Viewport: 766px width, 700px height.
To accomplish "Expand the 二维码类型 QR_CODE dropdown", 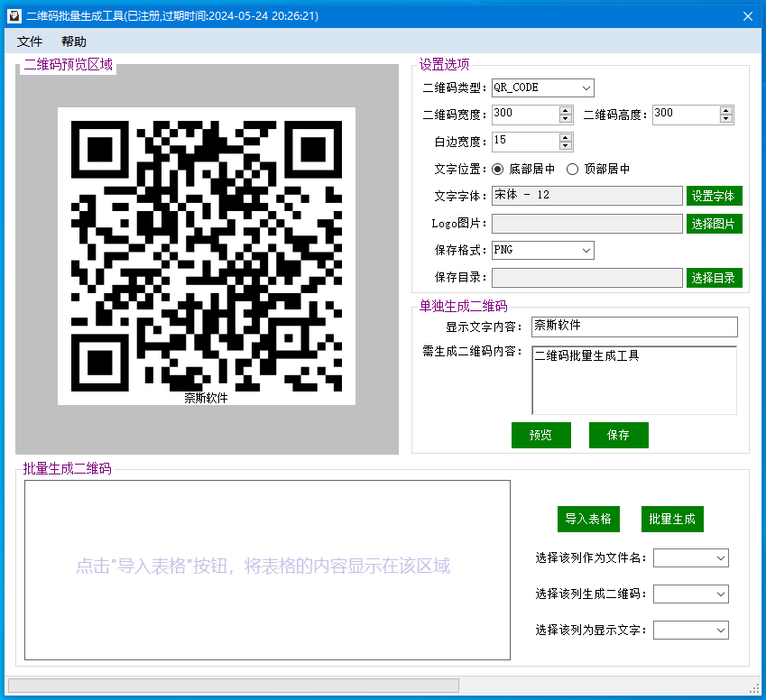I will [586, 87].
